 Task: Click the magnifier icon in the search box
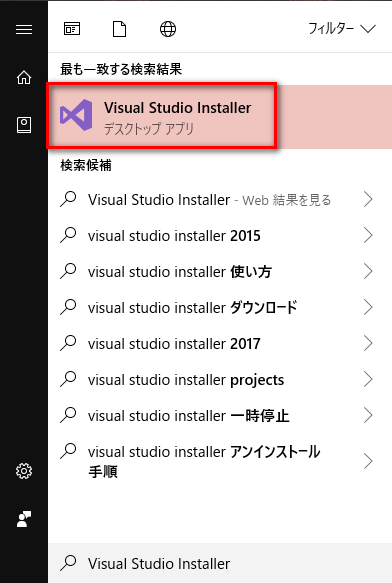(x=68, y=563)
